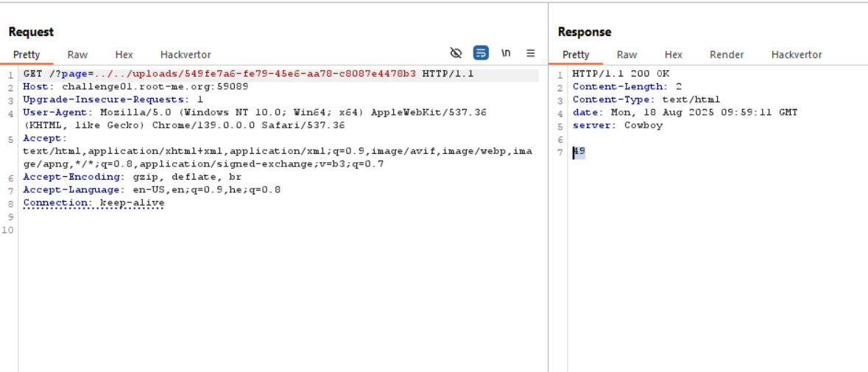The width and height of the screenshot is (868, 372).
Task: Click the Content-Length header in response
Action: click(x=627, y=87)
